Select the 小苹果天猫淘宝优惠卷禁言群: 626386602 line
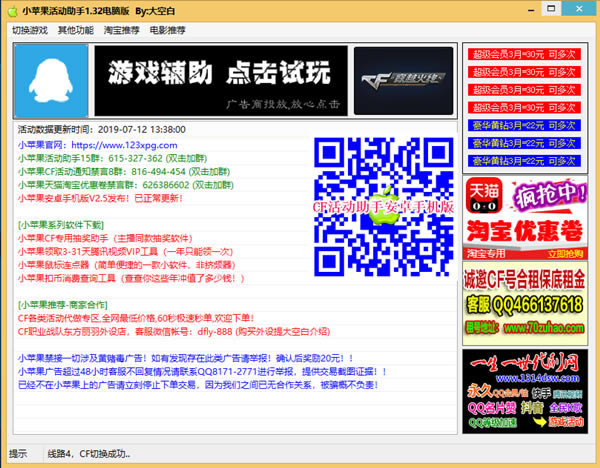Screen dimensions: 600x468 pyautogui.click(x=126, y=185)
